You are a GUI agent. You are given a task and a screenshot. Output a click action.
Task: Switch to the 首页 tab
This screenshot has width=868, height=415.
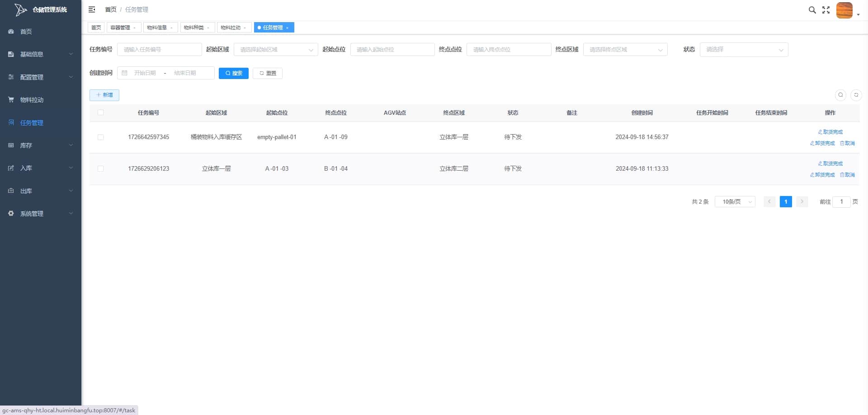pos(96,28)
